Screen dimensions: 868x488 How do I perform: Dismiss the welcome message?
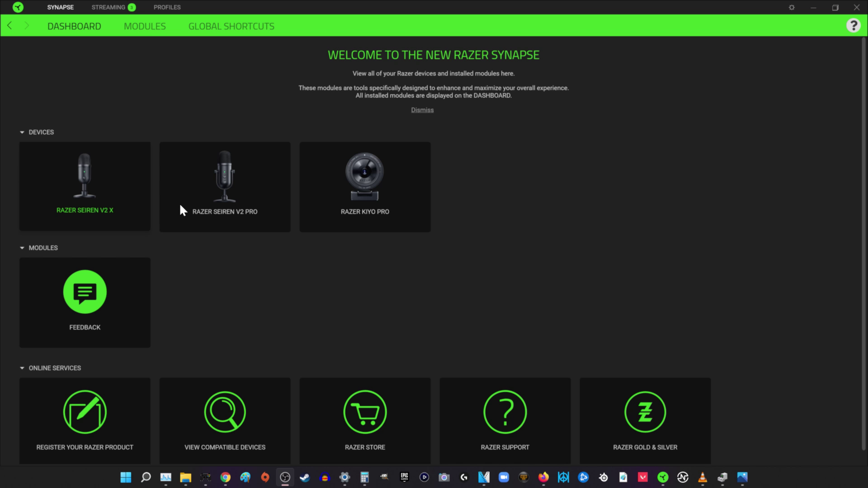click(422, 110)
